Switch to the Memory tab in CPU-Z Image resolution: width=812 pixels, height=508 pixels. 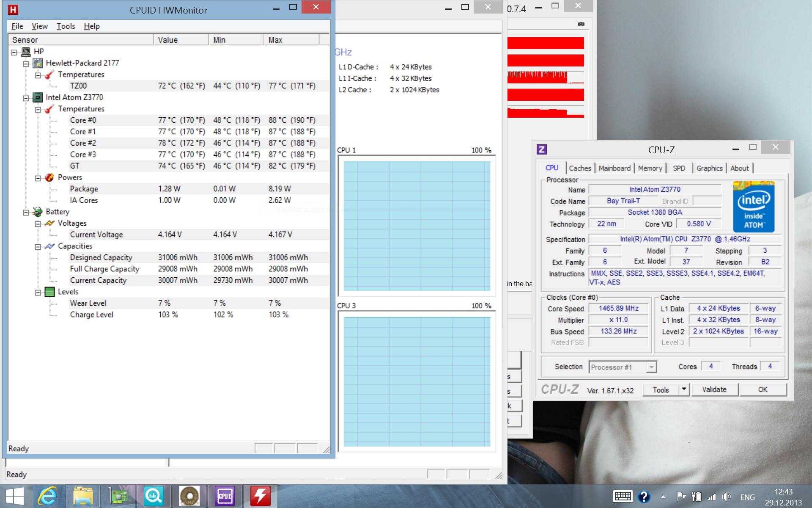coord(650,168)
